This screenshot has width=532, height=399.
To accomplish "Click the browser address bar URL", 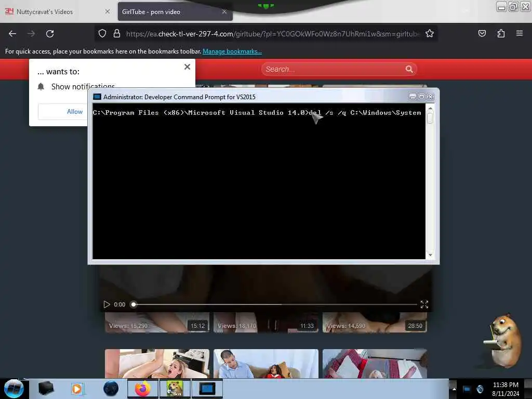I will (273, 34).
